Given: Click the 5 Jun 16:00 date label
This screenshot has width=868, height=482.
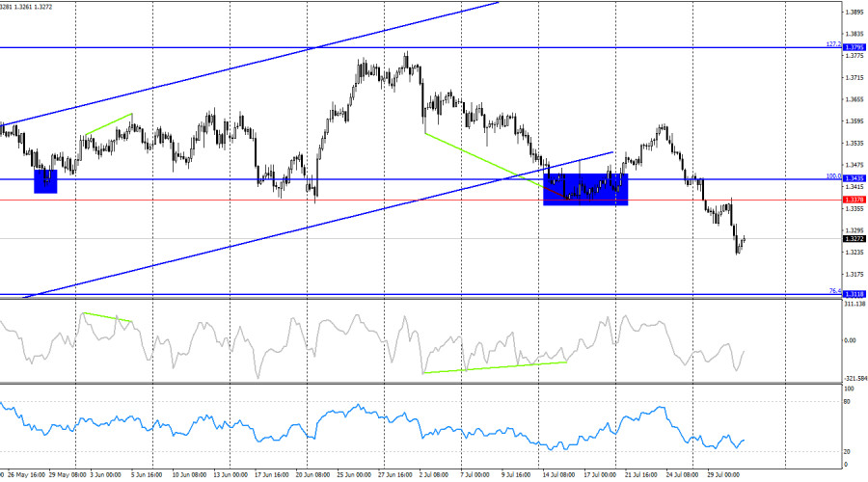Looking at the screenshot, I should coord(147,475).
